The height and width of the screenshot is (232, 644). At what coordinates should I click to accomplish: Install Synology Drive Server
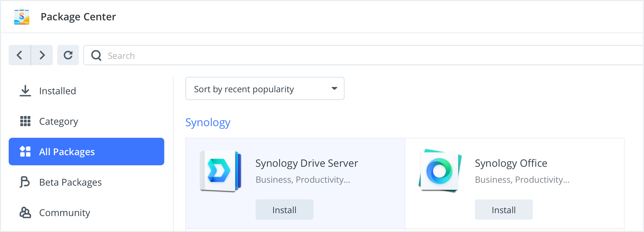tap(284, 210)
